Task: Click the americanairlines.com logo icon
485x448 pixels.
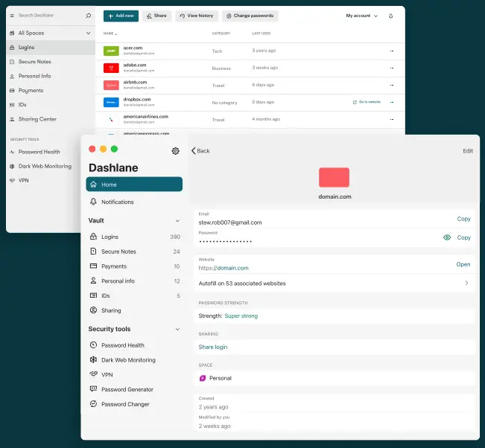Action: [x=111, y=119]
